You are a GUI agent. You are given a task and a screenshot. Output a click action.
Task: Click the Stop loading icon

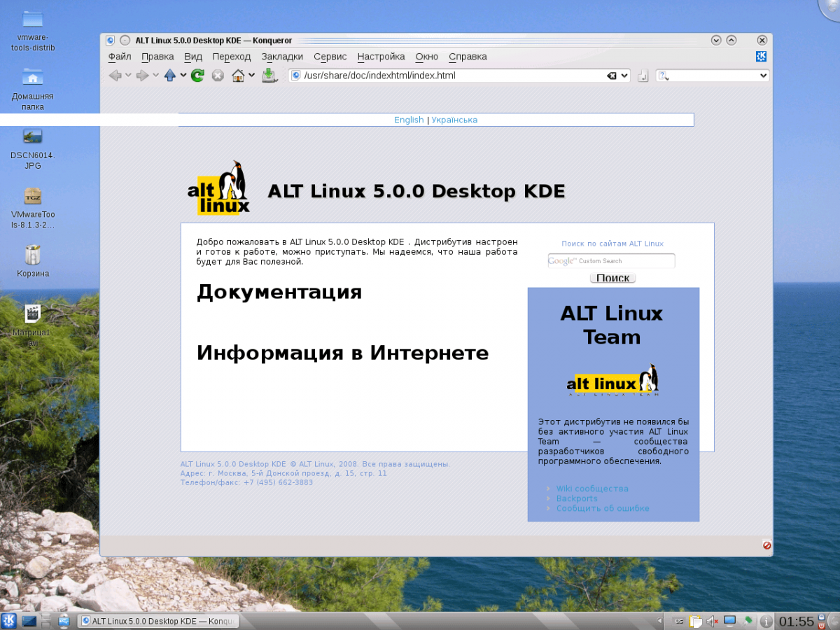point(216,75)
